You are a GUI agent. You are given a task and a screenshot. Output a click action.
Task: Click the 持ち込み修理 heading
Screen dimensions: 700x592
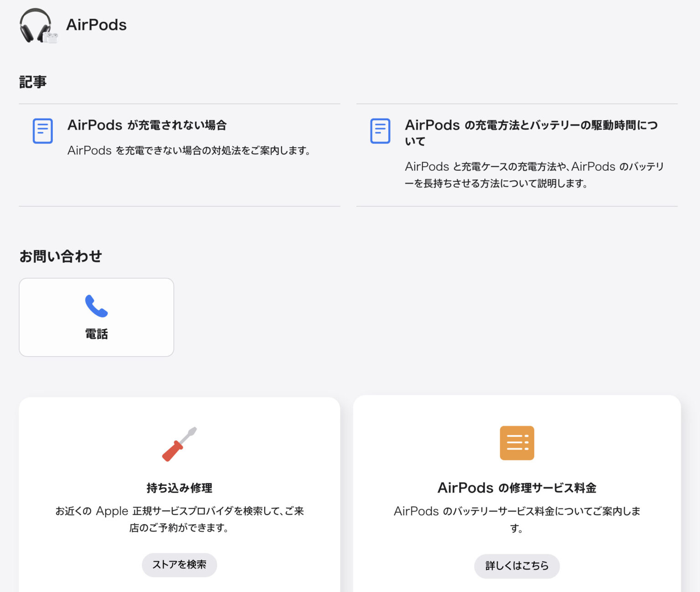point(179,487)
